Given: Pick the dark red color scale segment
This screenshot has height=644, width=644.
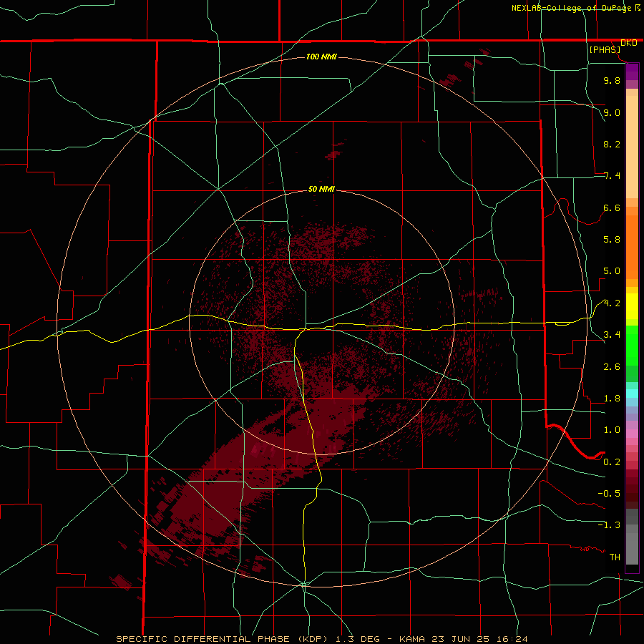Looking at the screenshot, I should point(632,489).
